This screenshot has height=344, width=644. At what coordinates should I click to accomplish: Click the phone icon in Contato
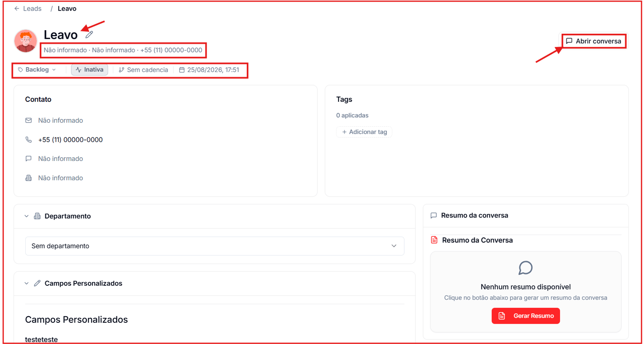coord(29,139)
